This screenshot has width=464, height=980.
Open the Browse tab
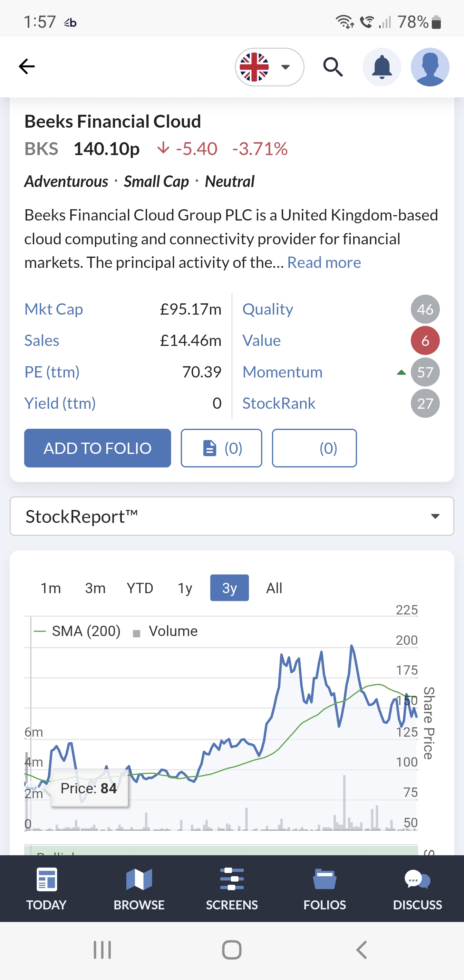click(139, 889)
